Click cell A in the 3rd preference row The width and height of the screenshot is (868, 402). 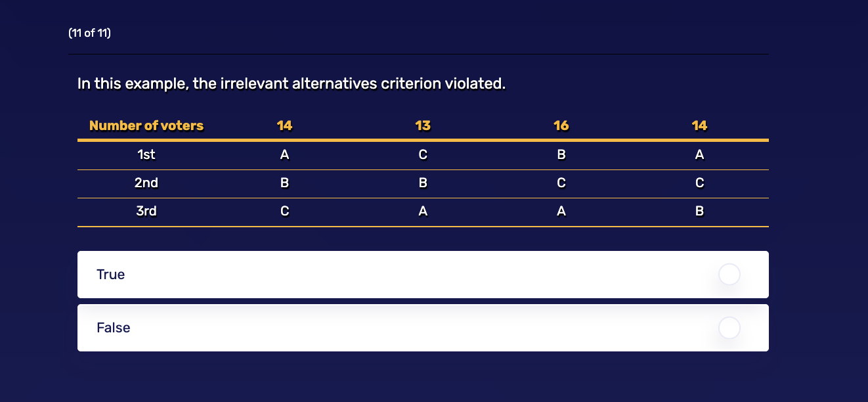click(x=423, y=211)
